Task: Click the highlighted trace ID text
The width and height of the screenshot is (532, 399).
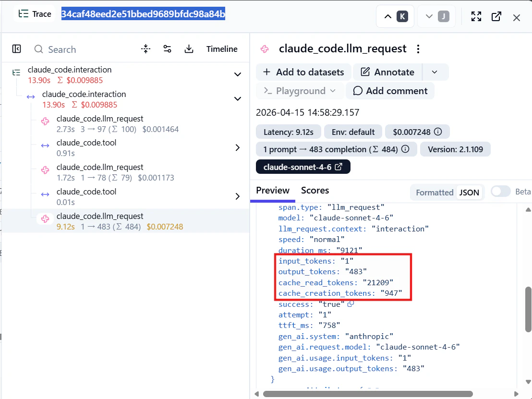Action: pyautogui.click(x=143, y=14)
